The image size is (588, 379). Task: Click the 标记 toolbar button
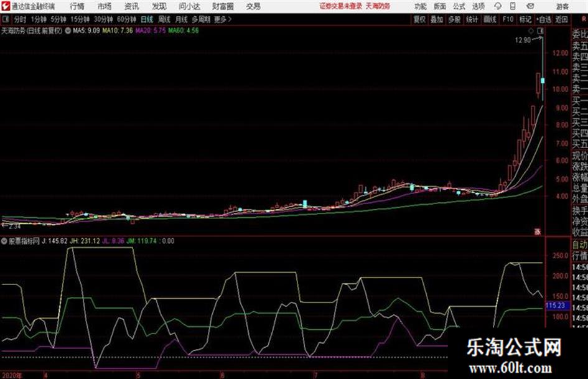pos(525,19)
